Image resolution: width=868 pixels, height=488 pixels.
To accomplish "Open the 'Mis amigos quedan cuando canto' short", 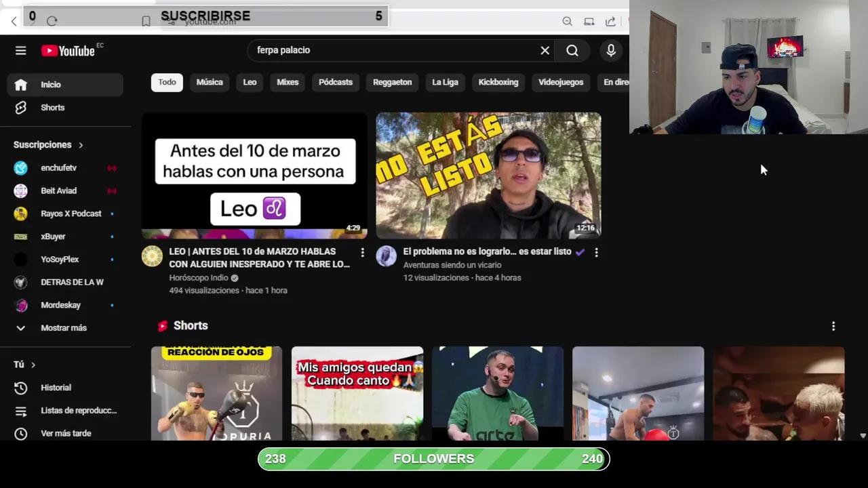I will [357, 394].
